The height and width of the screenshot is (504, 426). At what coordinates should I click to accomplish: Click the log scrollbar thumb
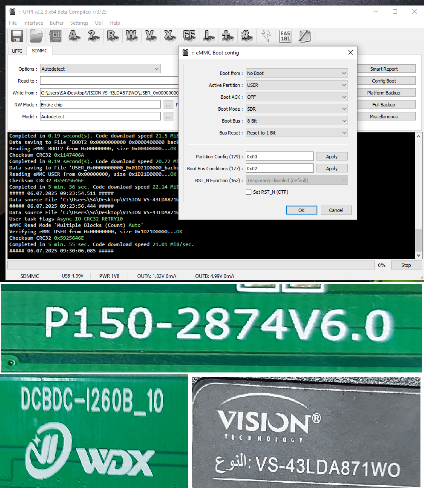pyautogui.click(x=418, y=240)
